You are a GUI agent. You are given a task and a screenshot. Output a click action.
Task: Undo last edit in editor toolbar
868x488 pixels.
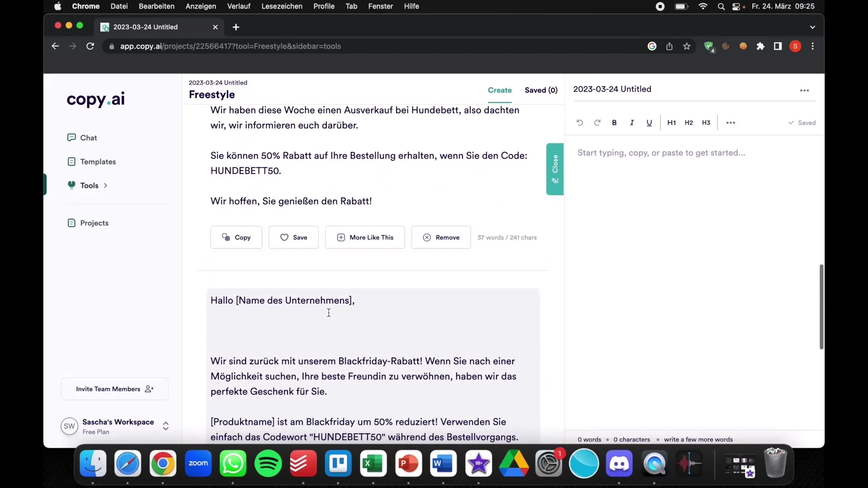tap(580, 123)
